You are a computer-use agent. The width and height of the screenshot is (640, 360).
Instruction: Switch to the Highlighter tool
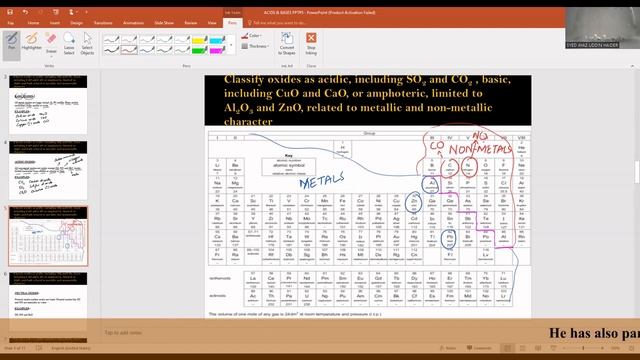[31, 42]
